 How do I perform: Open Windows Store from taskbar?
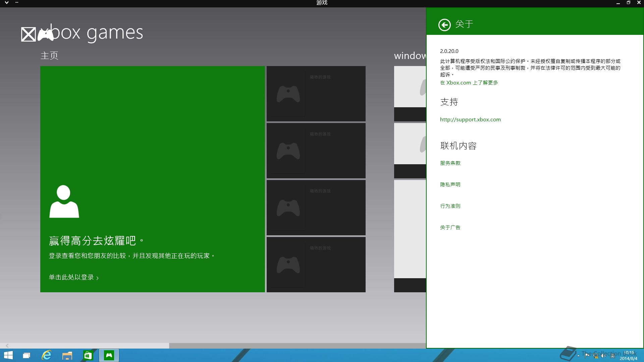(88, 355)
